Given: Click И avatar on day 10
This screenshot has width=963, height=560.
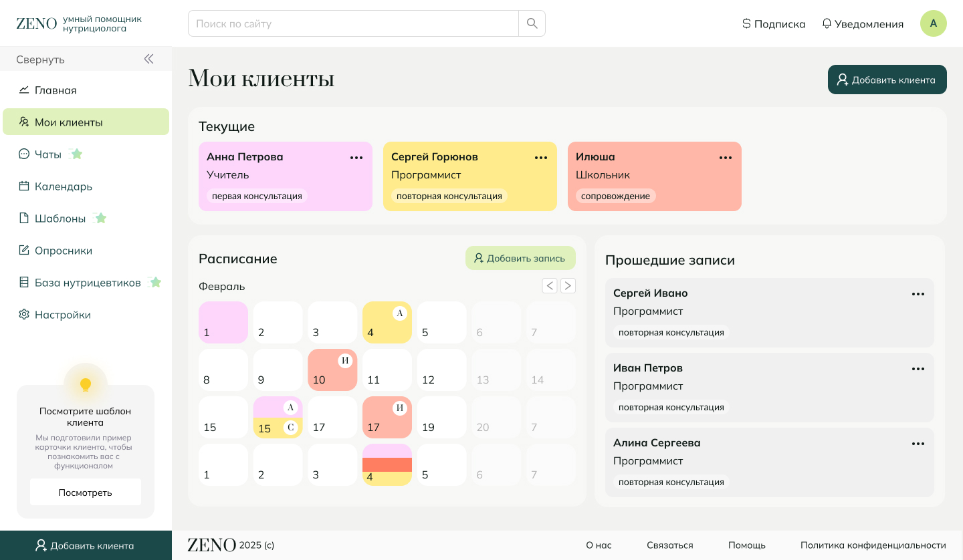Looking at the screenshot, I should pos(345,361).
